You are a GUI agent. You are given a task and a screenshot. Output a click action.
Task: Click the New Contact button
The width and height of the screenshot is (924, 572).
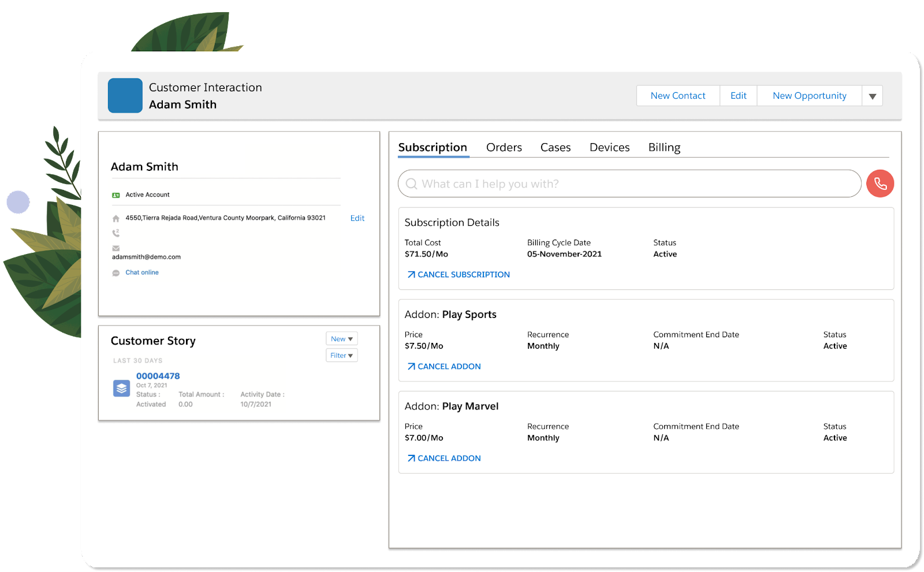(677, 95)
